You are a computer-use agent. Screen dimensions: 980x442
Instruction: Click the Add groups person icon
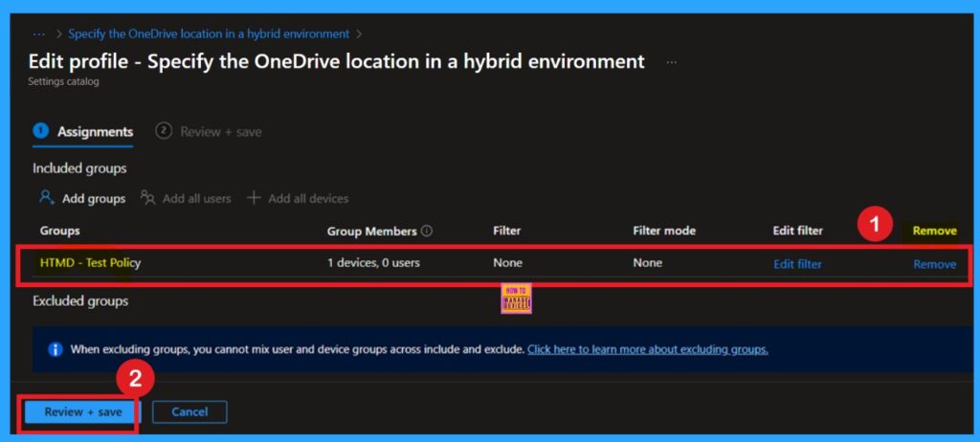pyautogui.click(x=46, y=197)
